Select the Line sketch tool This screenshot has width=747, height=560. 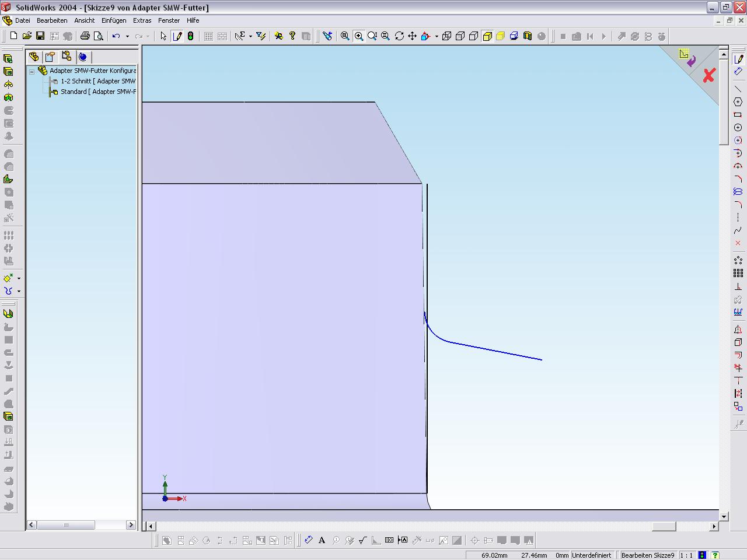[x=738, y=89]
